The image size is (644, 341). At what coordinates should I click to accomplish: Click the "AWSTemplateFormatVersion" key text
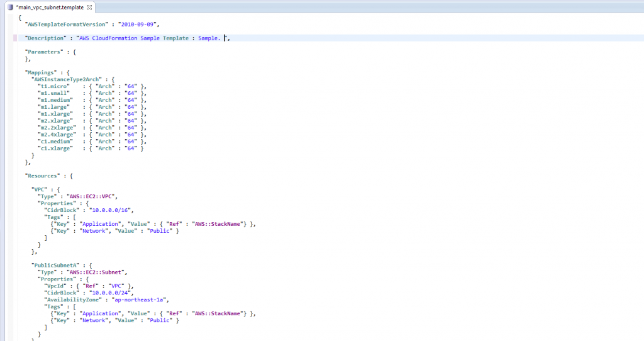(x=67, y=25)
